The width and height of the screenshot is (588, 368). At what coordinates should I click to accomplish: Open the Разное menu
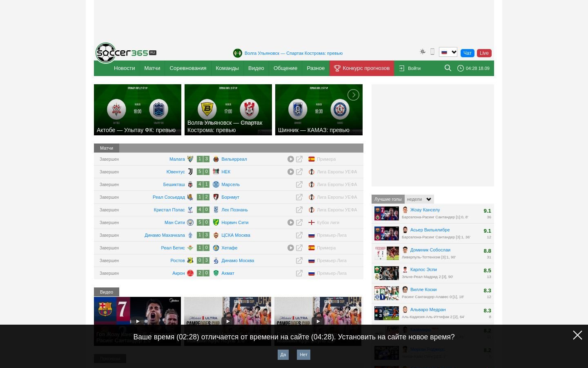pyautogui.click(x=316, y=68)
